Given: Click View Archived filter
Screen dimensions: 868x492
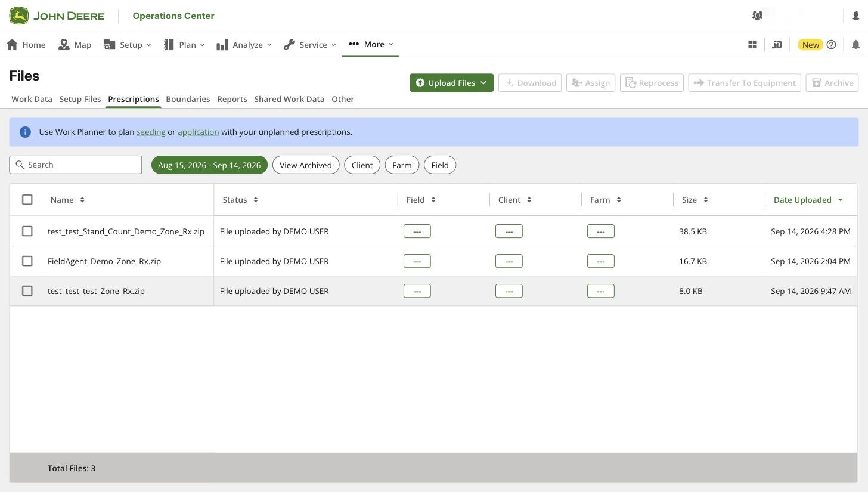Looking at the screenshot, I should 306,165.
